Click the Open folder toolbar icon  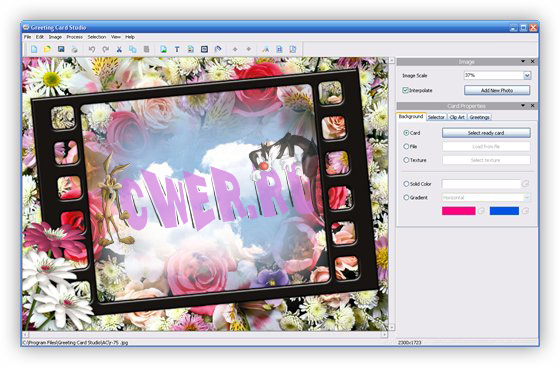[x=48, y=49]
